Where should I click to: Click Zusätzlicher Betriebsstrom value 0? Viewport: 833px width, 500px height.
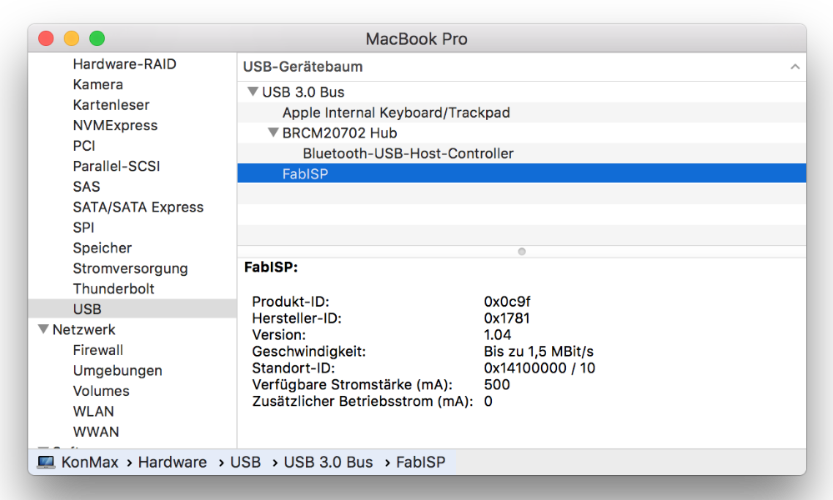pos(488,401)
